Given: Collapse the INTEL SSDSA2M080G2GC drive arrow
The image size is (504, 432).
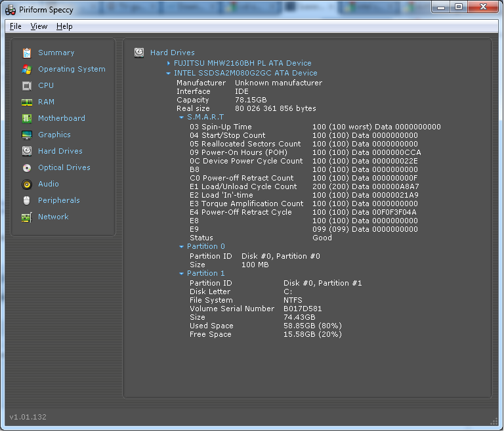Looking at the screenshot, I should click(x=169, y=74).
